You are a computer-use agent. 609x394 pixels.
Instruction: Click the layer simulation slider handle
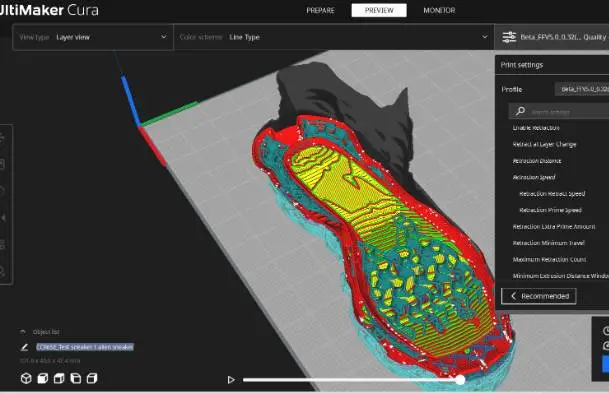pyautogui.click(x=460, y=380)
